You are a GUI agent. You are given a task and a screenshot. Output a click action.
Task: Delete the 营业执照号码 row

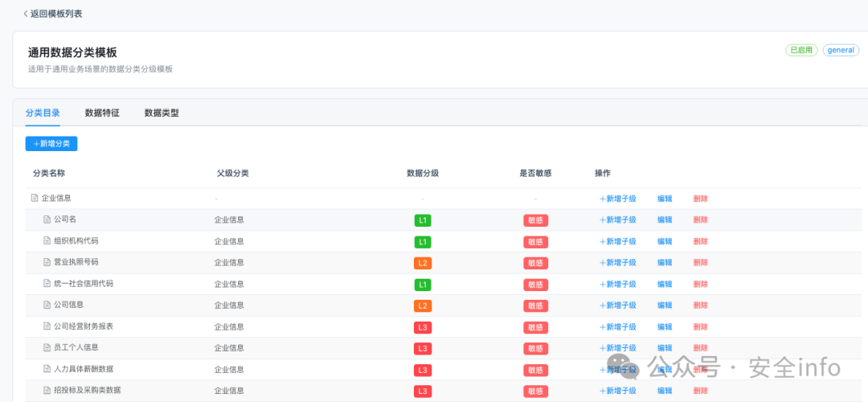pyautogui.click(x=701, y=262)
